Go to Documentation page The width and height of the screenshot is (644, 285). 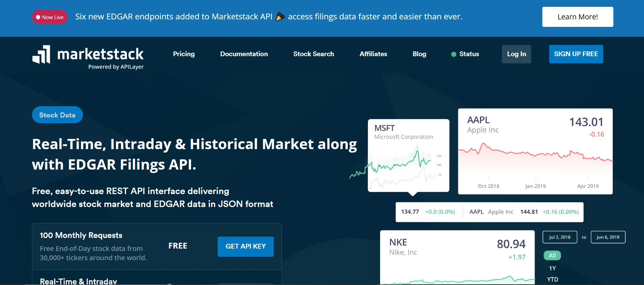pos(244,54)
